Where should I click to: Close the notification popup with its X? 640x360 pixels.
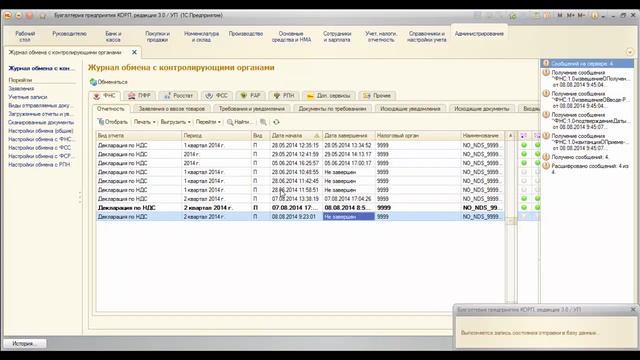point(633,310)
